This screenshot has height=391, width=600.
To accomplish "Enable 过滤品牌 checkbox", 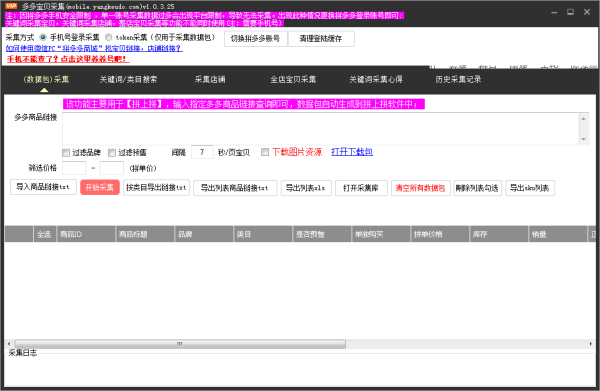I will 66,153.
